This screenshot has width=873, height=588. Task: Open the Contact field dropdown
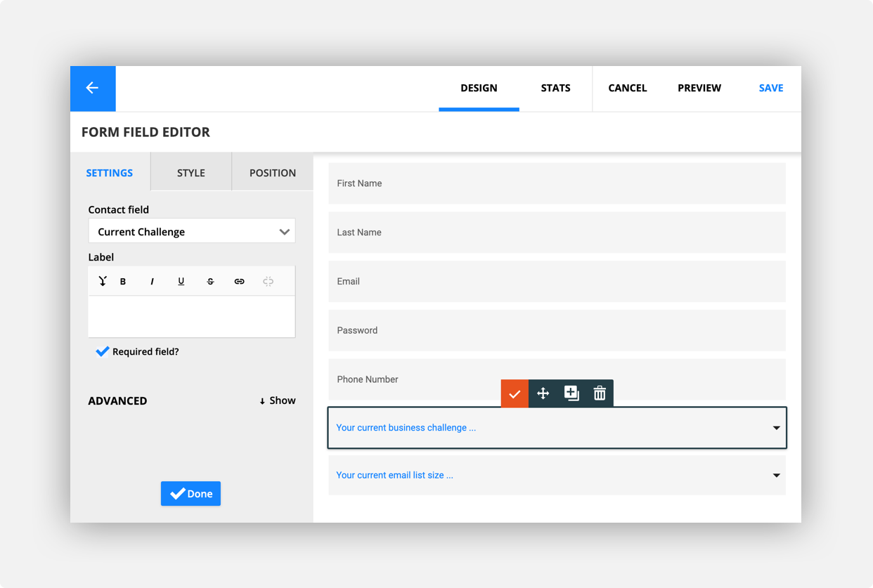[191, 230]
